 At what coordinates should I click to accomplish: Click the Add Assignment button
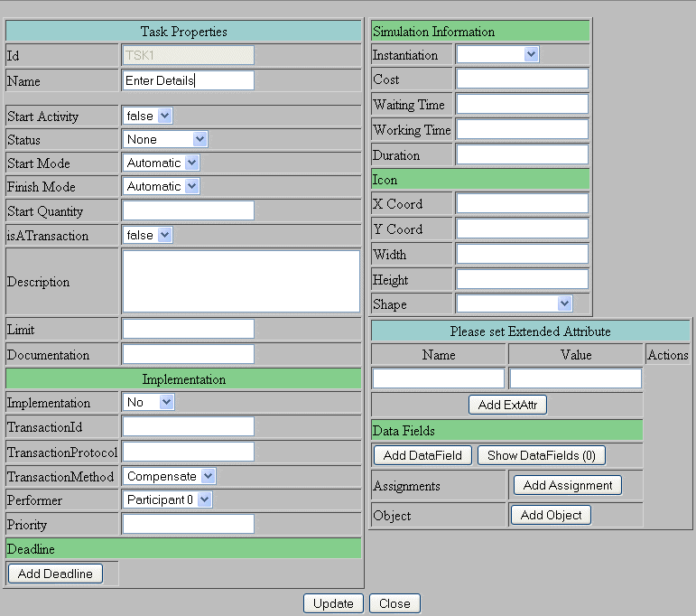pos(568,485)
